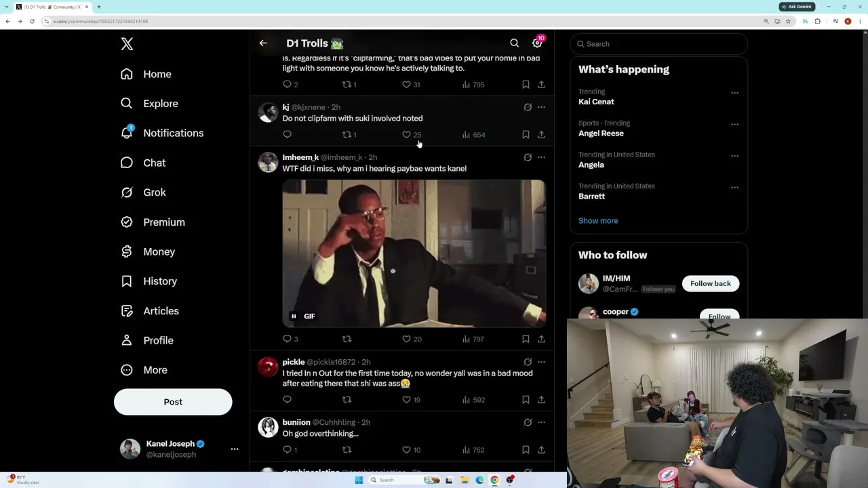The image size is (868, 488).
Task: Click the Chrome icon on the taskbar
Action: pyautogui.click(x=494, y=480)
